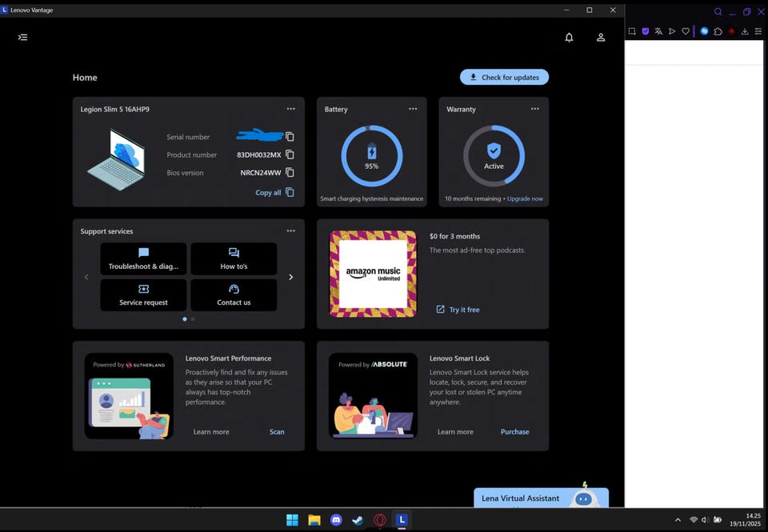
Task: Open the notifications bell in Lenovo Vantage
Action: coord(569,38)
